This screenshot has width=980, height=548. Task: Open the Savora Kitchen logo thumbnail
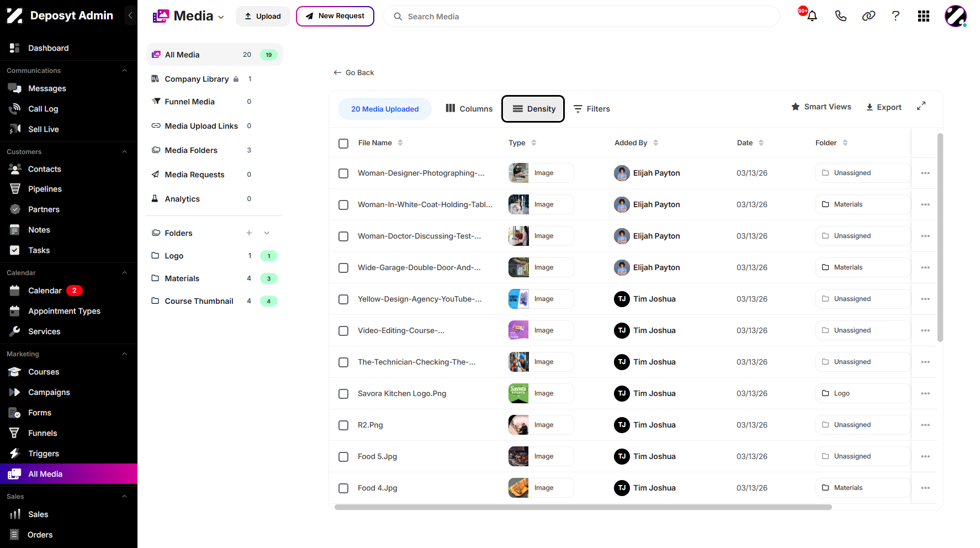pyautogui.click(x=518, y=393)
